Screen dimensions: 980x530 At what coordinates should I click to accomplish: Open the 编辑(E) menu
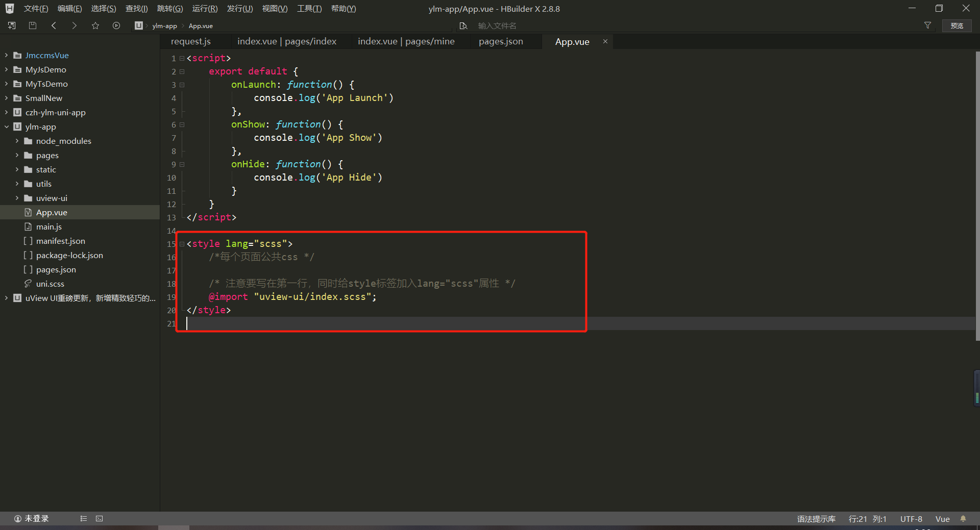click(x=69, y=9)
